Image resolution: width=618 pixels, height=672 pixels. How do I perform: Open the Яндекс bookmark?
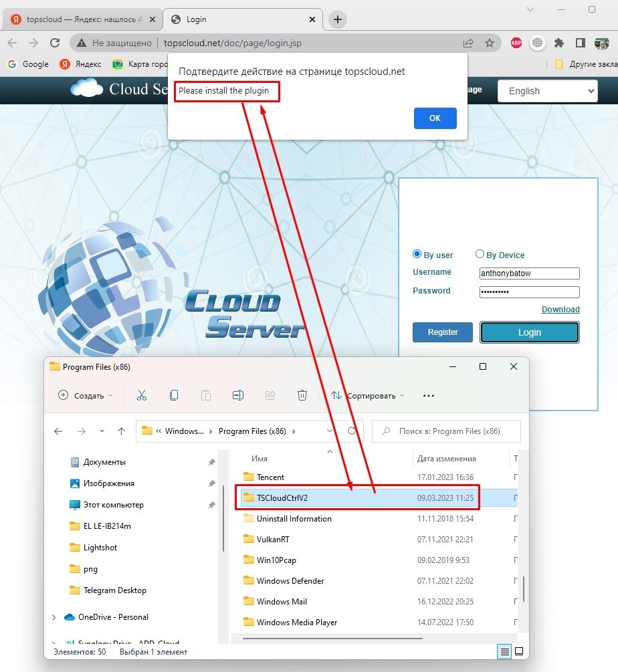81,64
